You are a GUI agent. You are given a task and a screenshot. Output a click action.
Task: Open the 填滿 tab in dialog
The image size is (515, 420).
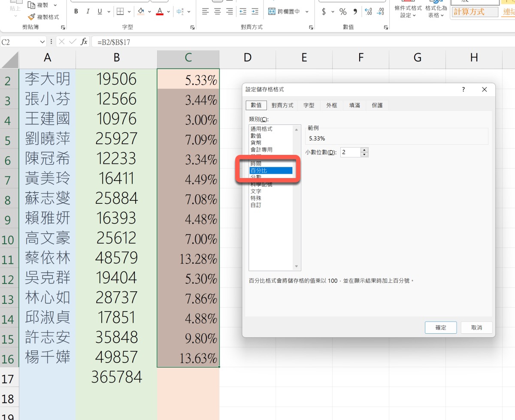coord(354,105)
